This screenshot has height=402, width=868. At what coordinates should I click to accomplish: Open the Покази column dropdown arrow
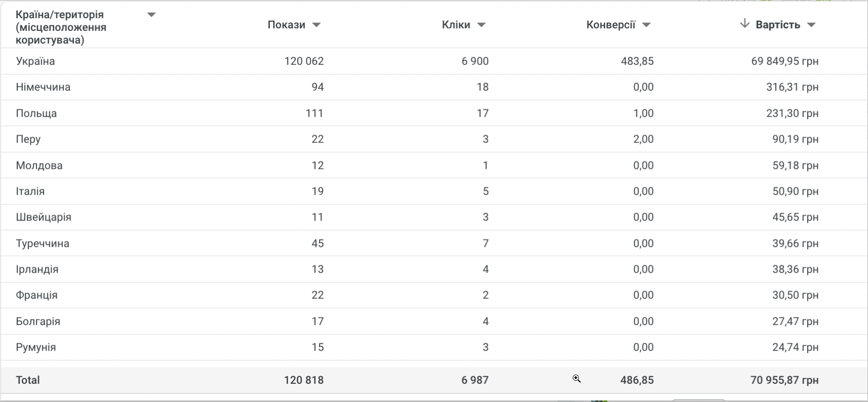(x=317, y=25)
